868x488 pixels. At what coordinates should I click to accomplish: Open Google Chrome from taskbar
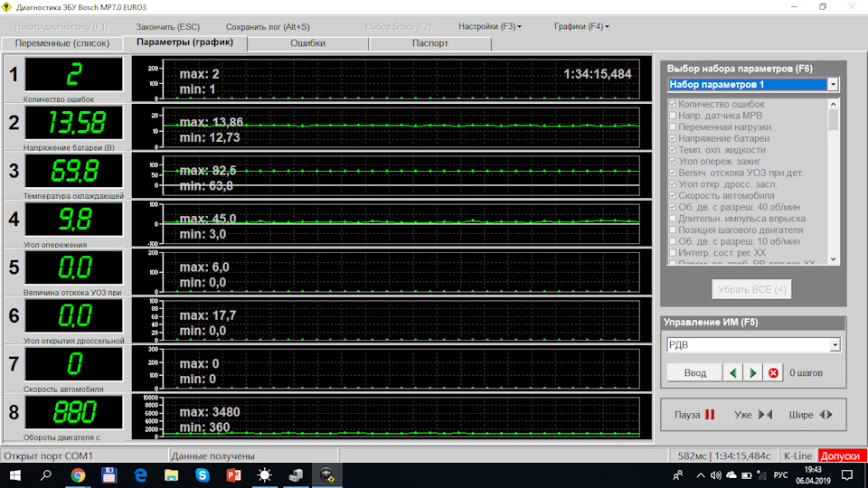78,475
